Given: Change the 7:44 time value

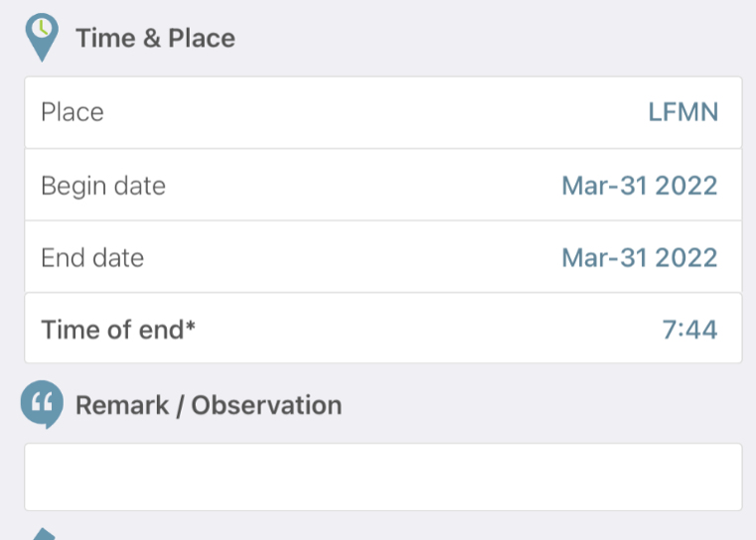Looking at the screenshot, I should (690, 330).
